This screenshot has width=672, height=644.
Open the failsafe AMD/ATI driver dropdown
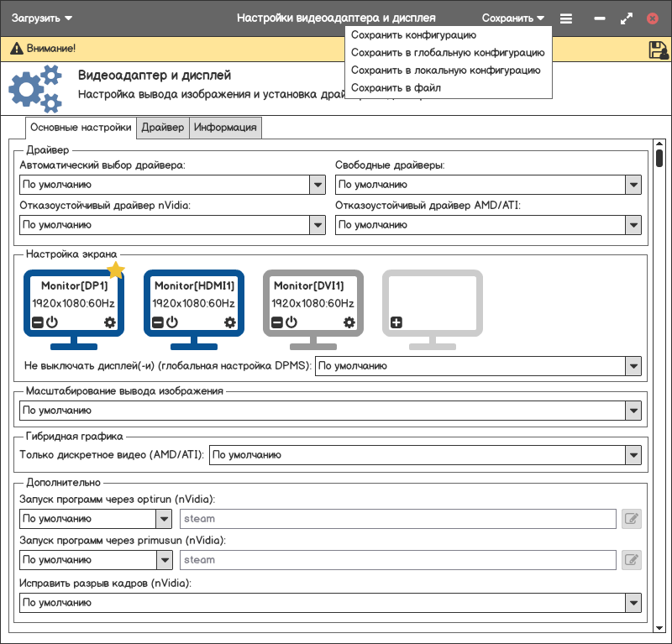(633, 225)
